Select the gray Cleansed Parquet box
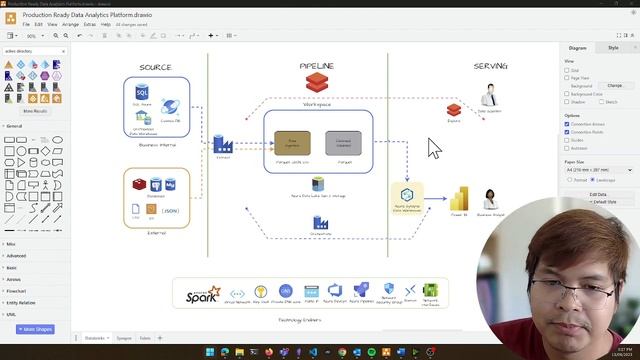640x360 pixels. [343, 143]
